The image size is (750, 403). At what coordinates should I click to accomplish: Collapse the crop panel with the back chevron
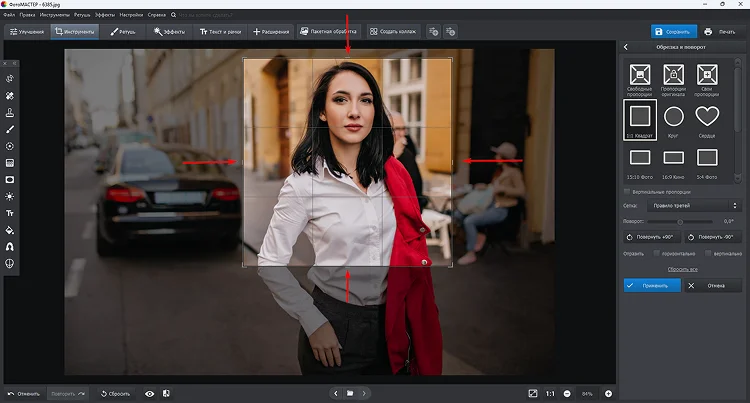(626, 47)
